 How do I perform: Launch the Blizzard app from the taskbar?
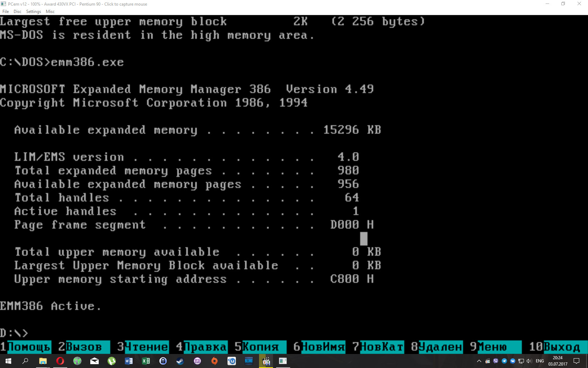(x=248, y=361)
